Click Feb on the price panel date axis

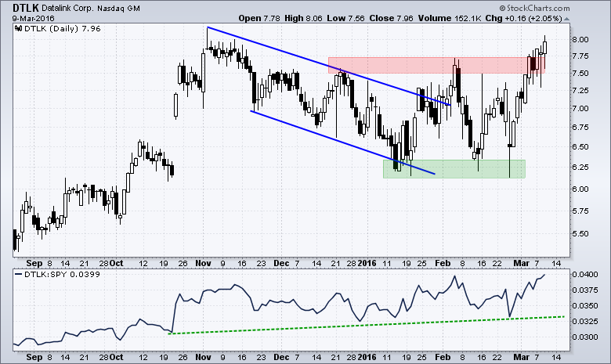coord(443,264)
